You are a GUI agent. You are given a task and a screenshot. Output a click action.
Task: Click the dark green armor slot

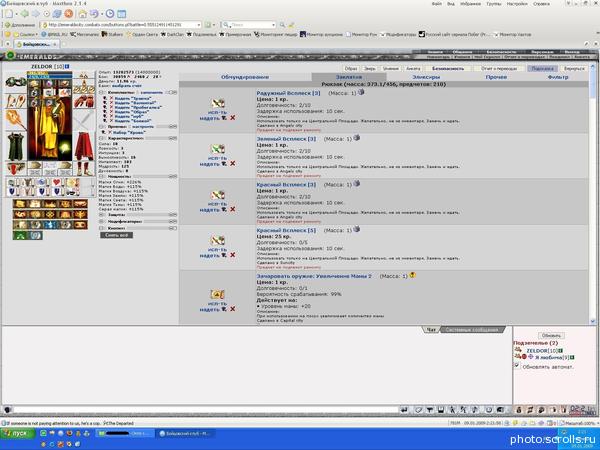[x=16, y=147]
